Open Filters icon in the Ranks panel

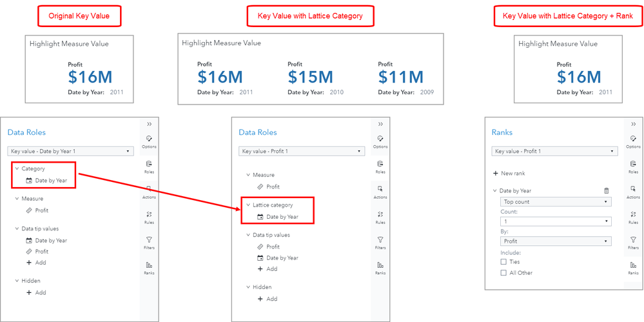633,242
